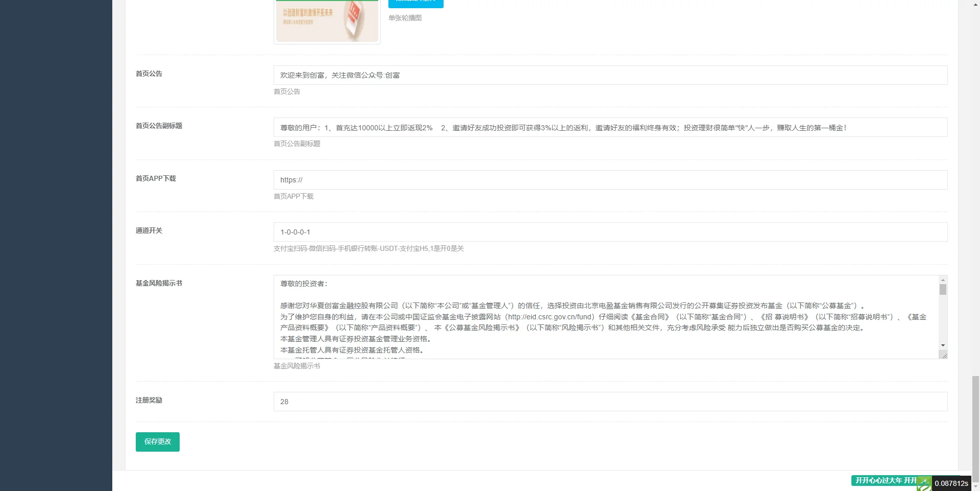
Task: Click the page scroll-down arrow
Action: (x=975, y=487)
